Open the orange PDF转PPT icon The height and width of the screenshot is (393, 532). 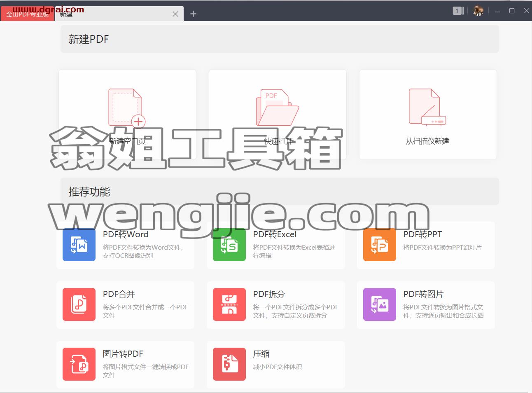[x=380, y=245]
